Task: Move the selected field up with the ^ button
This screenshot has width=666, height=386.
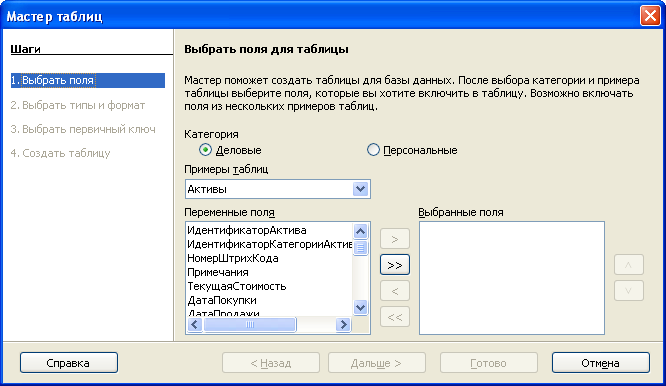Action: 629,265
